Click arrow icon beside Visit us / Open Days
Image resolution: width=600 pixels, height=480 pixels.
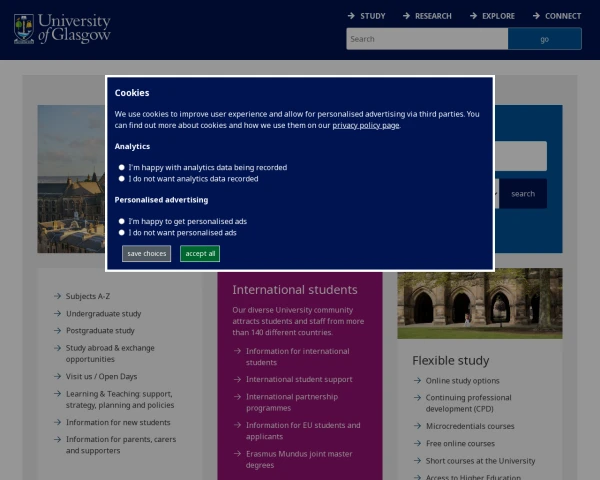pyautogui.click(x=57, y=376)
